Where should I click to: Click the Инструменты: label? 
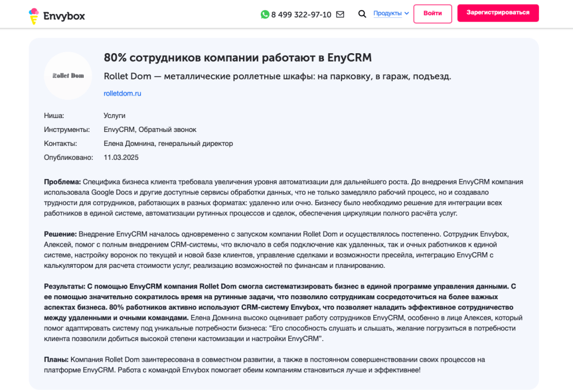point(67,130)
